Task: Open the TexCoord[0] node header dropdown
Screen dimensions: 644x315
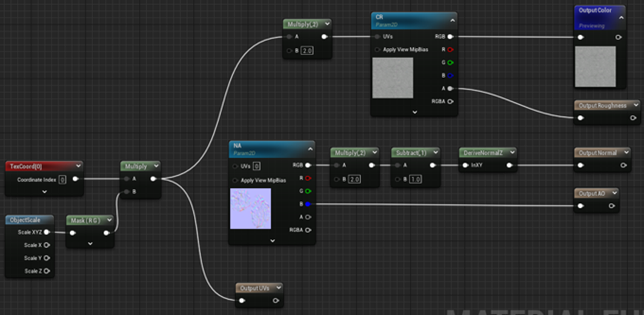Action: tap(78, 166)
